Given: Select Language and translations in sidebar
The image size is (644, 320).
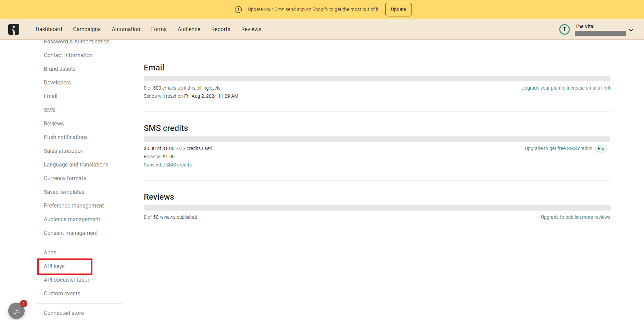Looking at the screenshot, I should coord(76,164).
